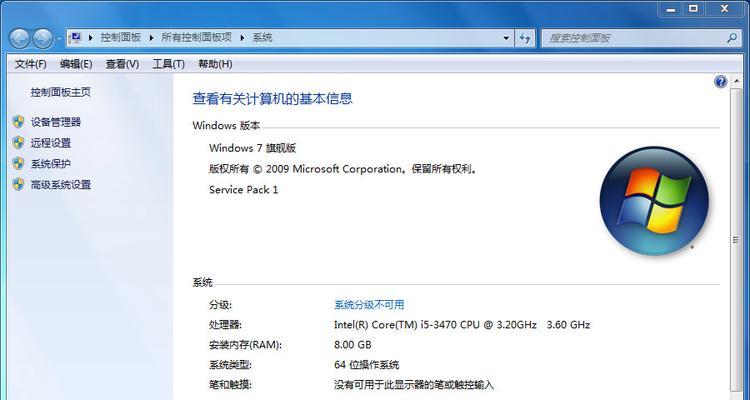Click the shield icon beside 远程设置
Screen dimensions: 750x400
(x=18, y=143)
